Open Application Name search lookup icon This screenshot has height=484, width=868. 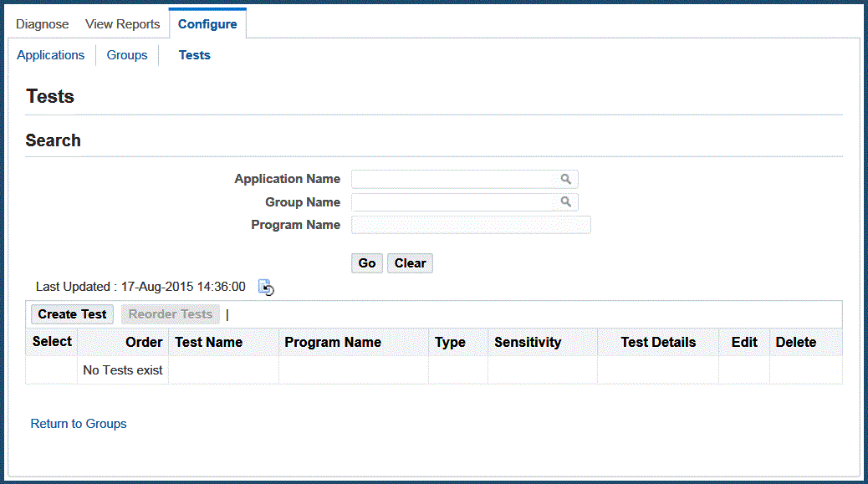[565, 179]
